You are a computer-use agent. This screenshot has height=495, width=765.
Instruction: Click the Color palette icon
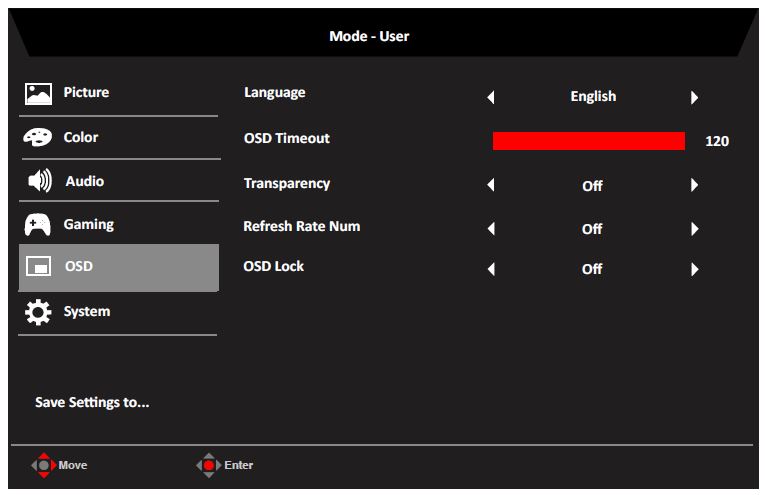pos(39,138)
